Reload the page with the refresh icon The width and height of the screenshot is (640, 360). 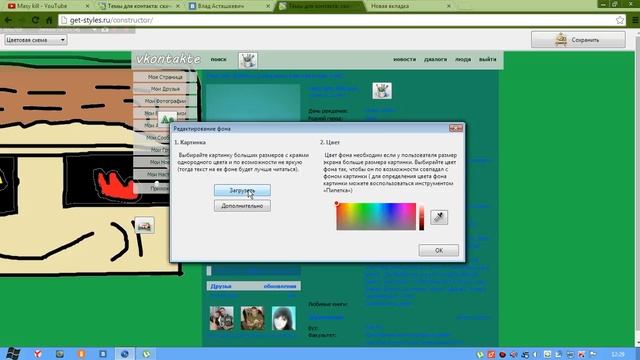[36, 20]
